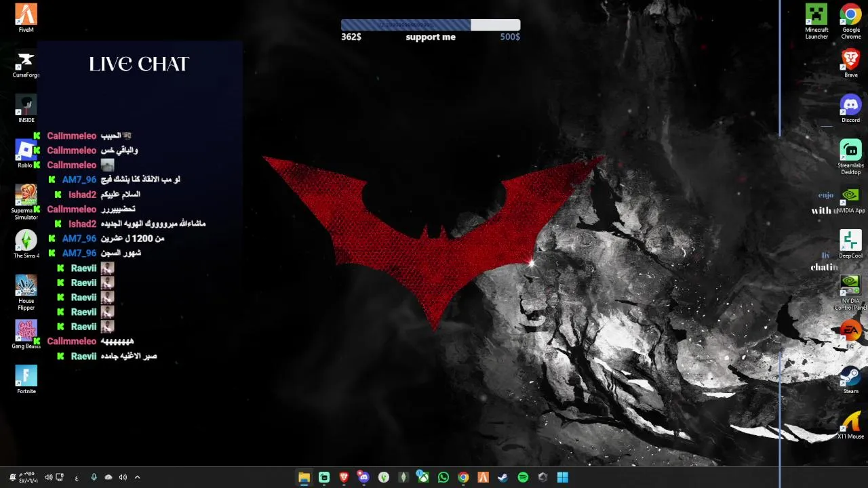
Task: Open the Roblox desktop icon
Action: pyautogui.click(x=26, y=153)
